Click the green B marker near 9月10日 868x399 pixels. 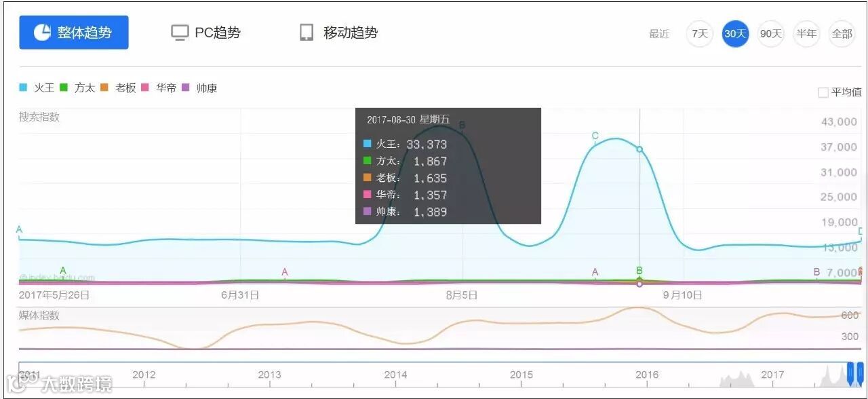click(639, 271)
